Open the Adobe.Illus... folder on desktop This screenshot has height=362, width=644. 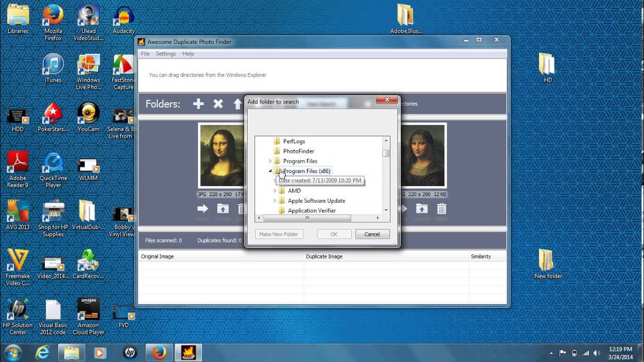click(x=406, y=19)
